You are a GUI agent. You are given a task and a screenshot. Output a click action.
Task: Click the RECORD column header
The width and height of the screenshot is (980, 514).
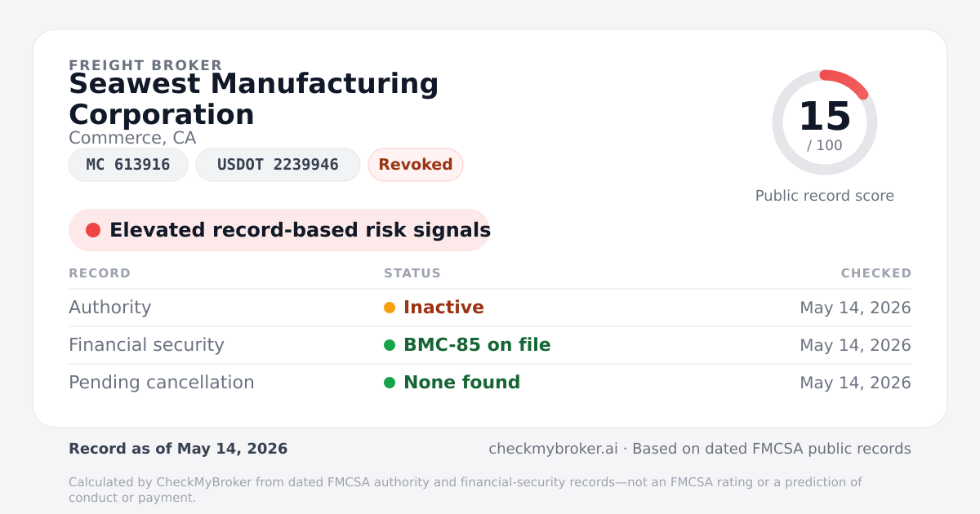[100, 273]
